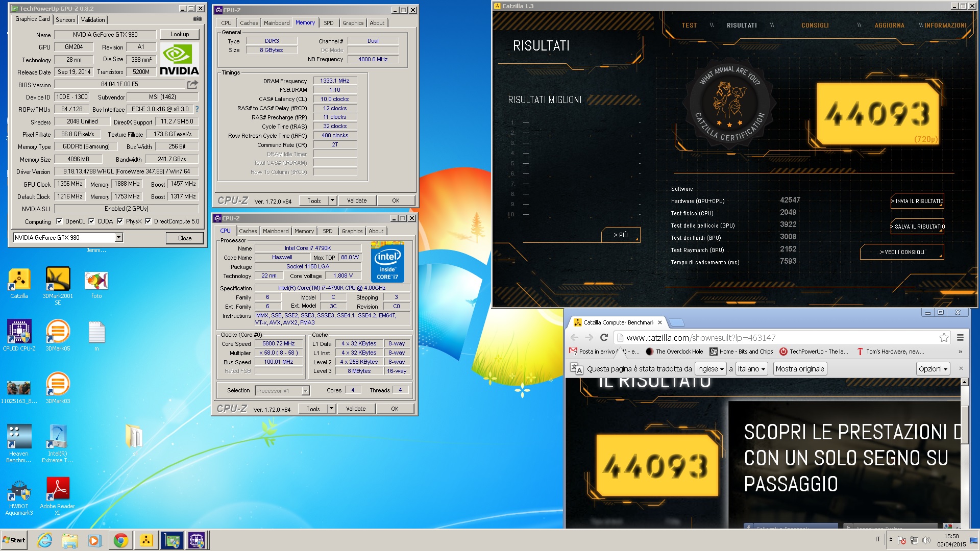Viewport: 980px width, 551px height.
Task: Open the CPUID CPU-Z desktop shortcut
Action: coord(19,335)
